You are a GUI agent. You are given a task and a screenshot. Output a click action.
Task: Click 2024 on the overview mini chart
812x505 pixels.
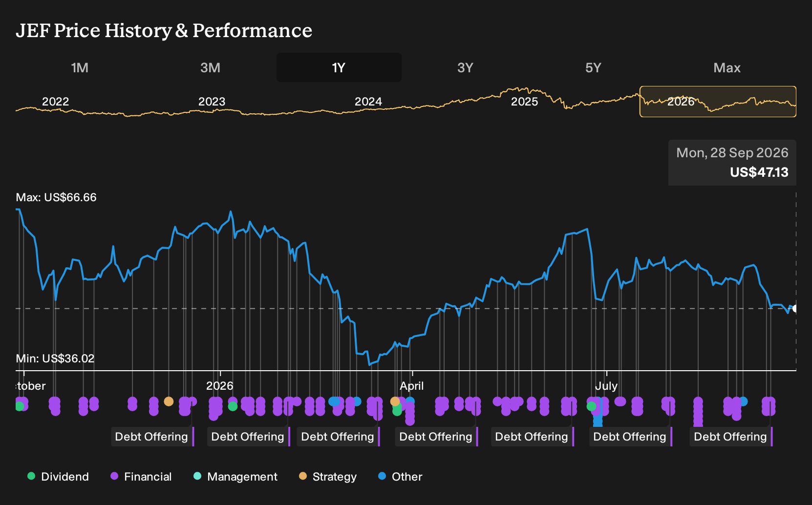368,102
